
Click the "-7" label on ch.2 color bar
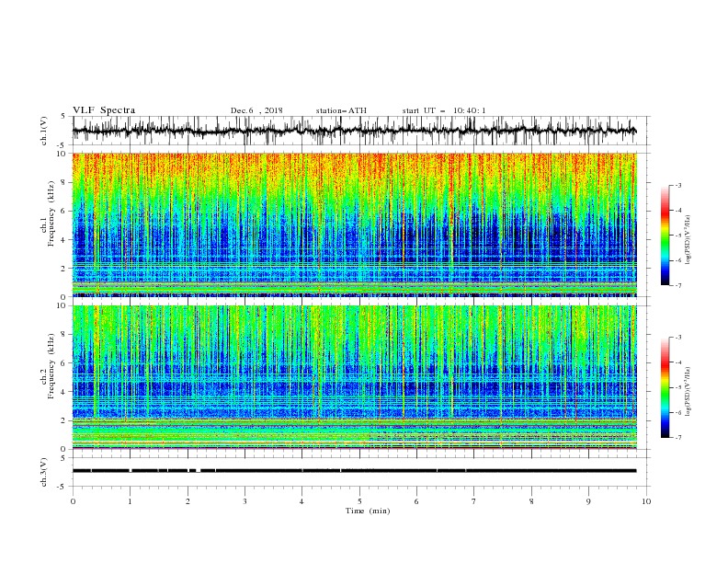[678, 438]
